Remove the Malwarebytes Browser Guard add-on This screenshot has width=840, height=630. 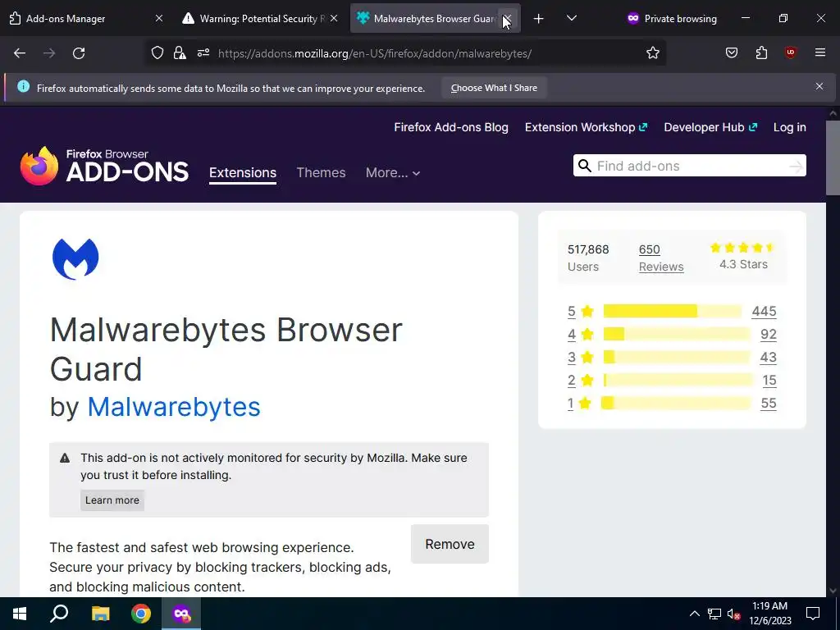click(x=450, y=544)
